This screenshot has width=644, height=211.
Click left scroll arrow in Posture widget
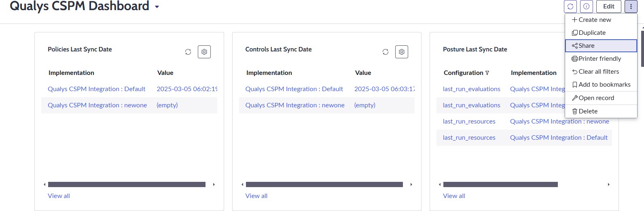click(x=440, y=185)
